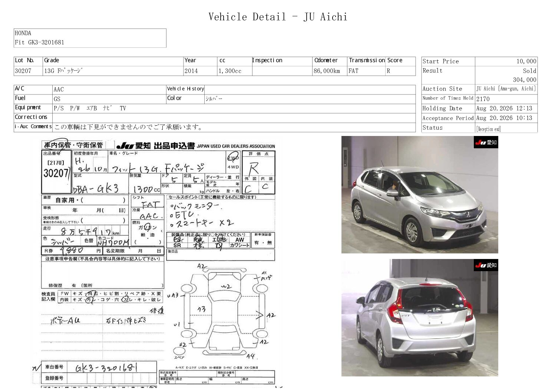Open the handwritten auction sheet image
This screenshot has width=555, height=392.
pos(159,263)
